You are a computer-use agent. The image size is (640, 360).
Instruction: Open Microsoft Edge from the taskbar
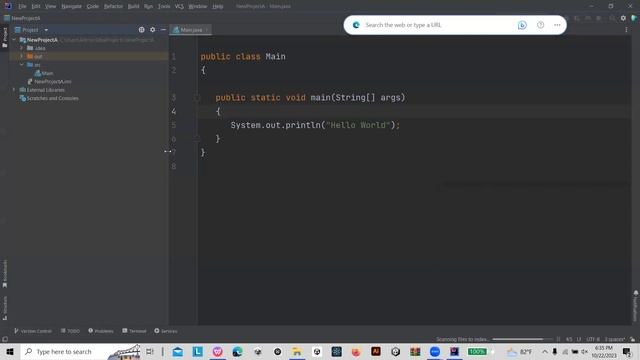click(237, 351)
